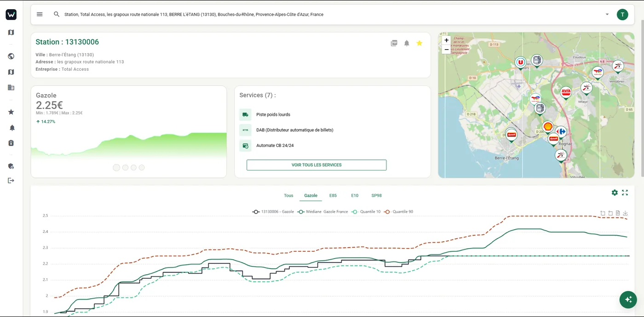Click the station search input field

coord(331,14)
